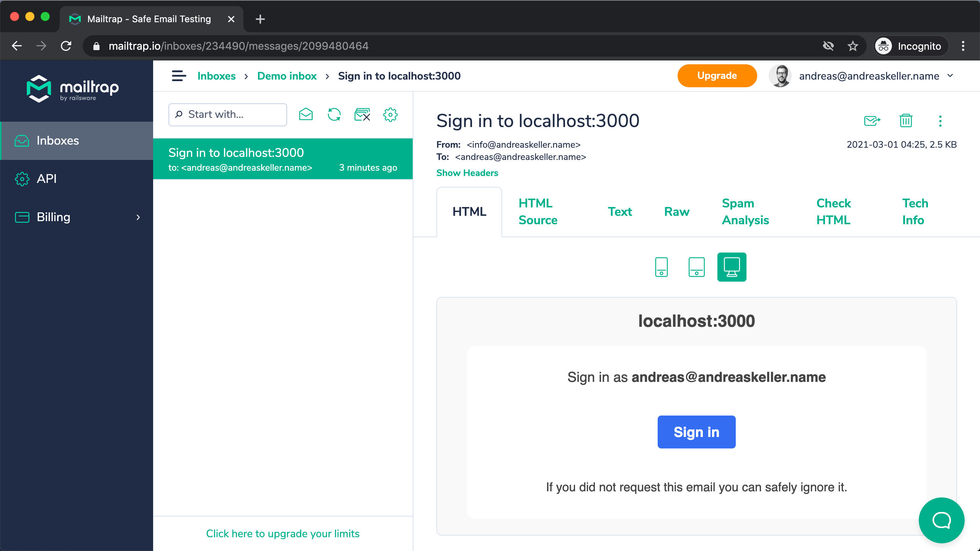Viewport: 980px width, 551px height.
Task: Click the Sign in button in email
Action: click(x=696, y=432)
